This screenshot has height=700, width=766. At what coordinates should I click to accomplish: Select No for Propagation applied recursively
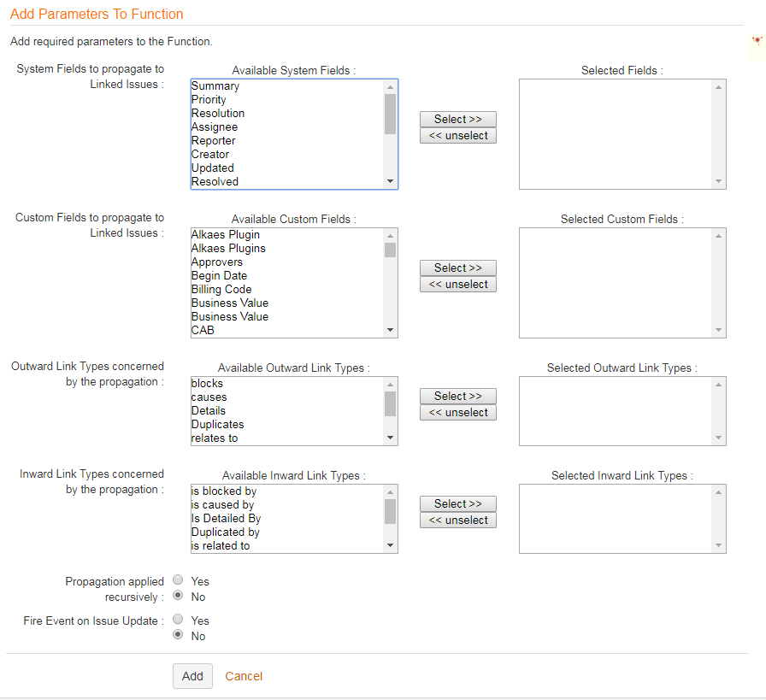[x=178, y=596]
